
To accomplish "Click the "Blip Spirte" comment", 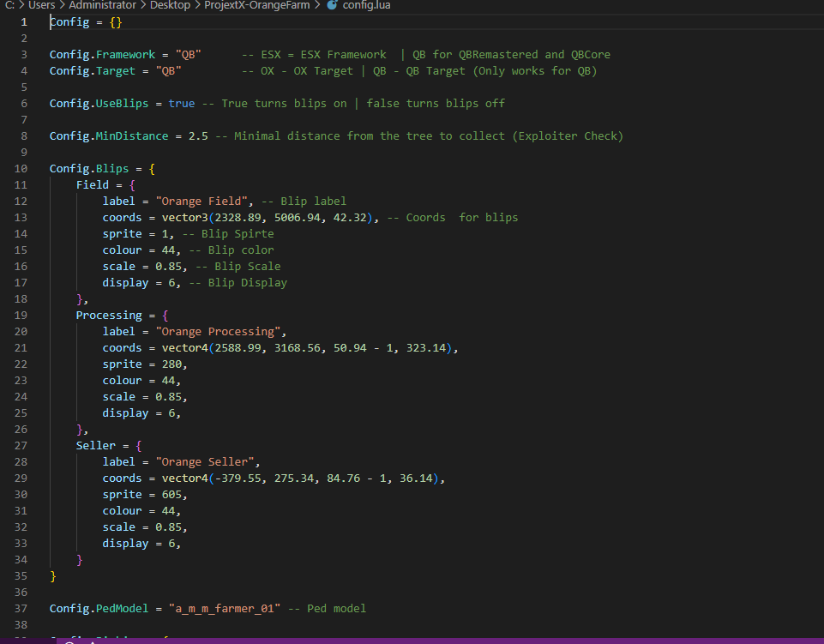I will [x=228, y=234].
